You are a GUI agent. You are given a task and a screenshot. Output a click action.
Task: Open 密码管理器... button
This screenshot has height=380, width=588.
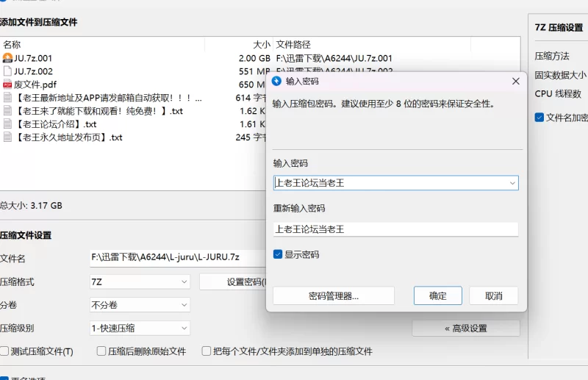(x=334, y=295)
